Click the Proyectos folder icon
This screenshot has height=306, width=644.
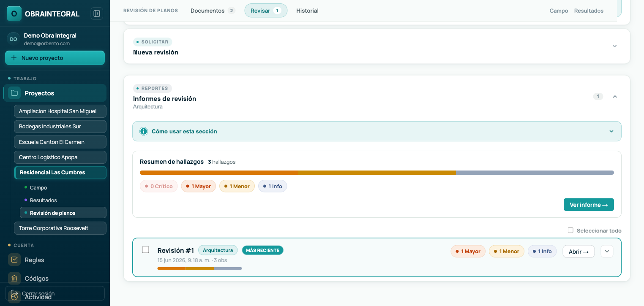[x=14, y=93]
